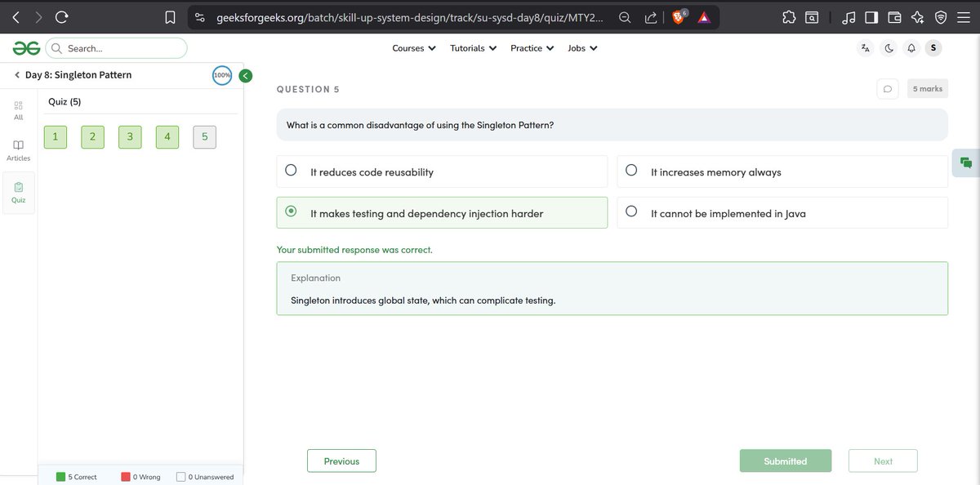Expand the Tutorials dropdown

[474, 48]
